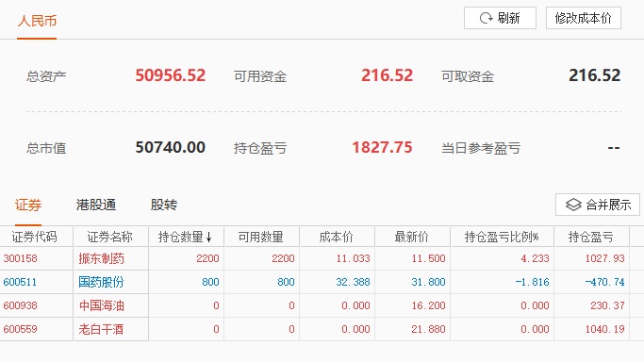
Task: Click loss value -470.74
Action: pos(604,282)
